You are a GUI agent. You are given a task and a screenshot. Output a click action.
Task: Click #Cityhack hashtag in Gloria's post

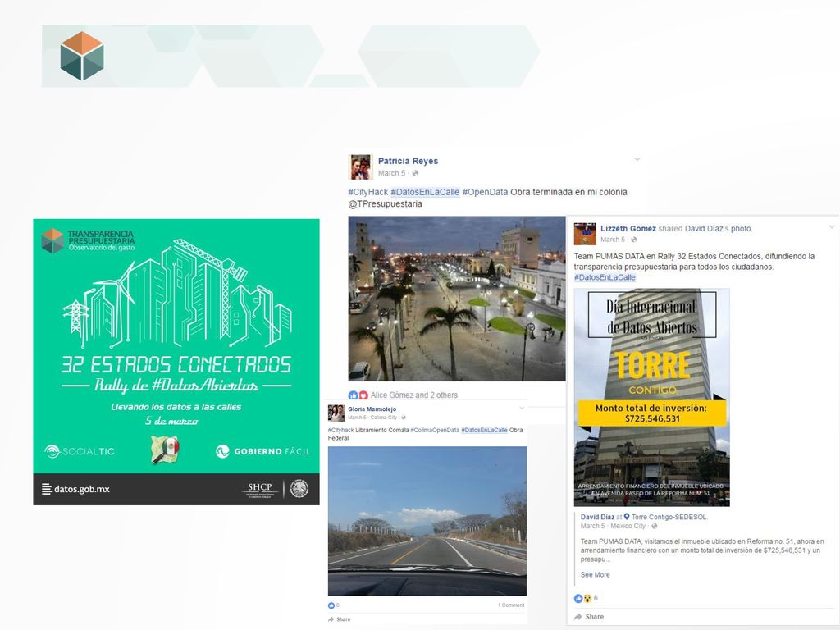point(340,430)
